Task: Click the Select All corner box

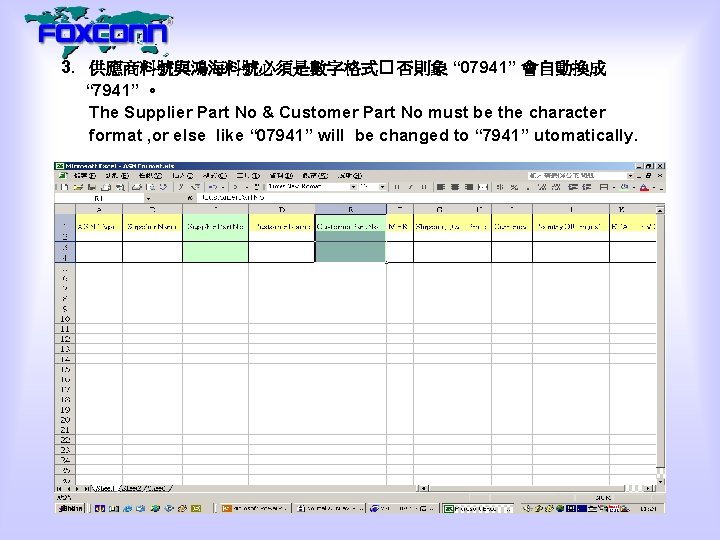Action: 65,209
